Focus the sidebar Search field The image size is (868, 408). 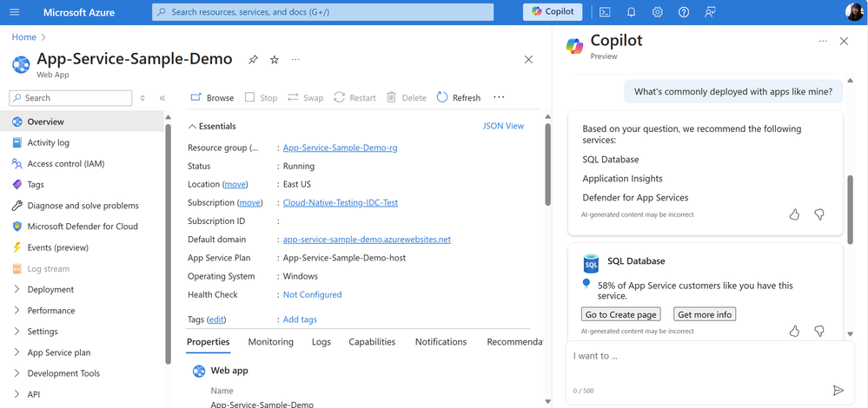click(x=71, y=98)
